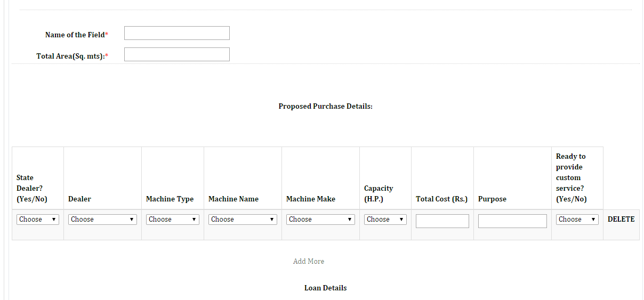Click the Add More link
The width and height of the screenshot is (644, 300).
click(309, 261)
